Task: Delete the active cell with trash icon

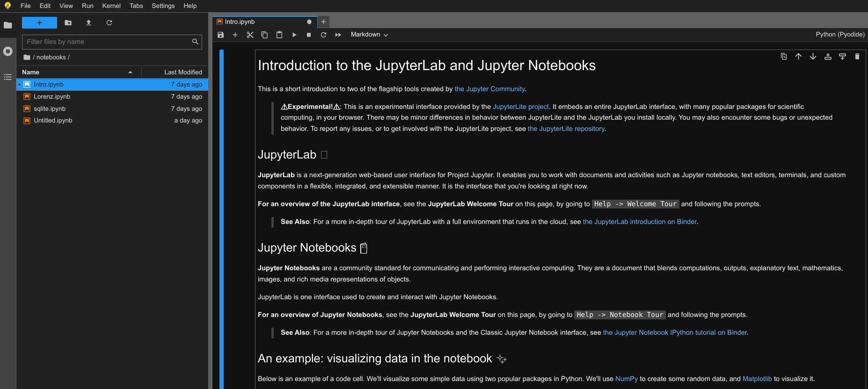Action: pos(857,57)
